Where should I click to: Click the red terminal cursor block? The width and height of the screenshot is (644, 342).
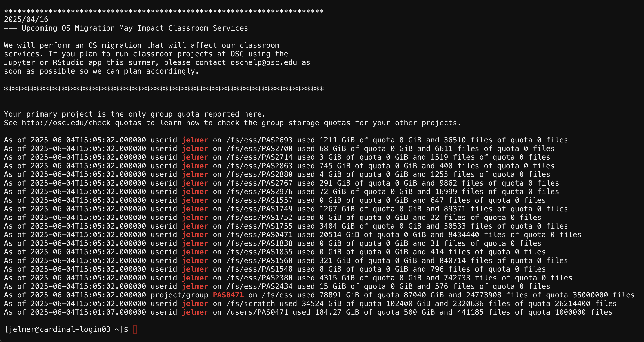[x=135, y=329]
